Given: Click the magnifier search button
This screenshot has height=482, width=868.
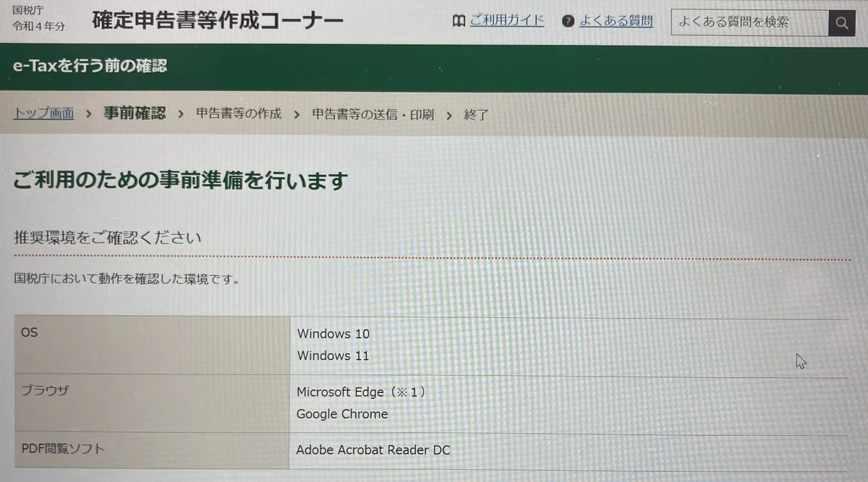Looking at the screenshot, I should pos(841,22).
